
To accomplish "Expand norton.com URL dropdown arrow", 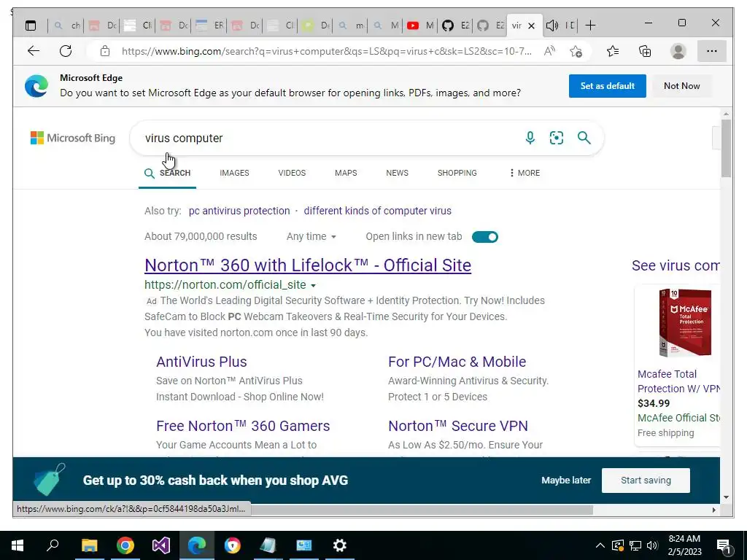I will click(x=314, y=286).
